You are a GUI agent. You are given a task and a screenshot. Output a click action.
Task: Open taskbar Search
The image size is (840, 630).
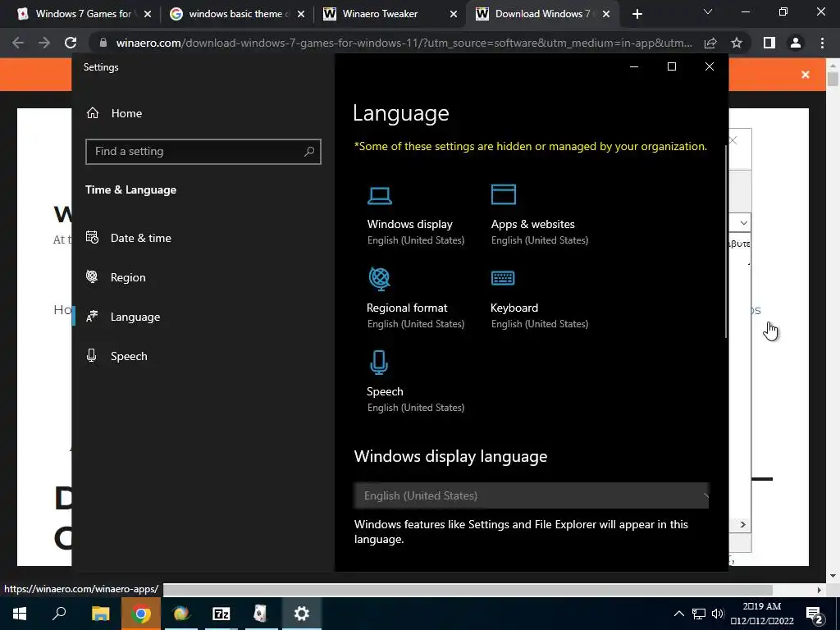click(x=59, y=614)
